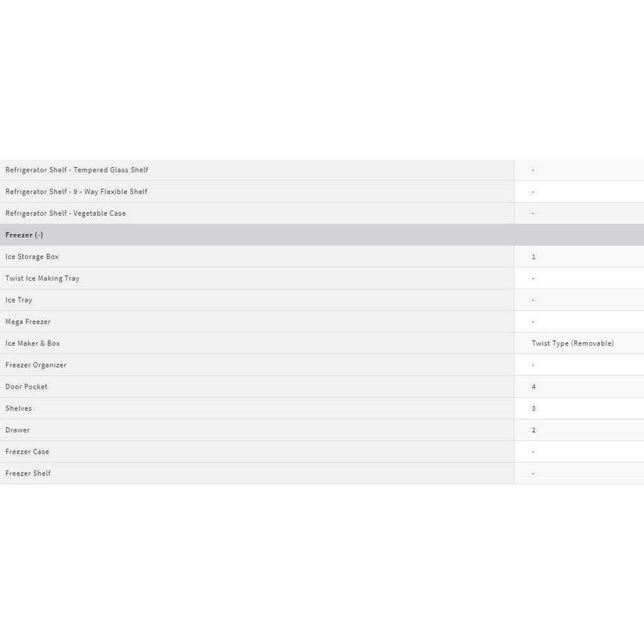644x644 pixels.
Task: Select the Ice Storage Box label
Action: click(32, 257)
